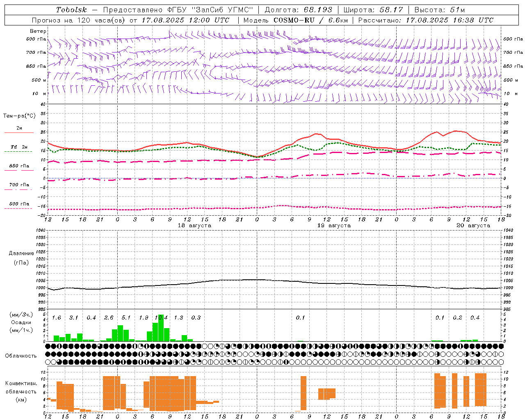The image size is (525, 420).
Task: Click the "0.3" precipitation total value
Action: 196,318
